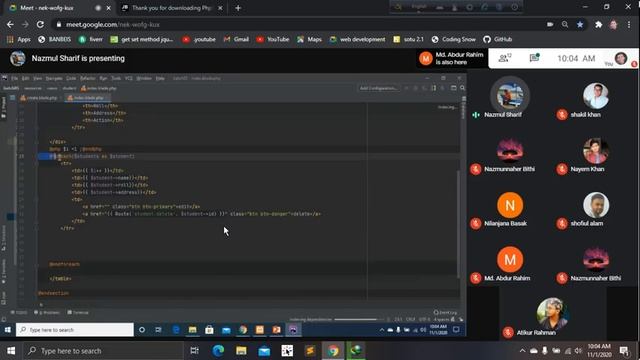Open the GitHub bookmark
This screenshot has width=640, height=360.
(498, 39)
